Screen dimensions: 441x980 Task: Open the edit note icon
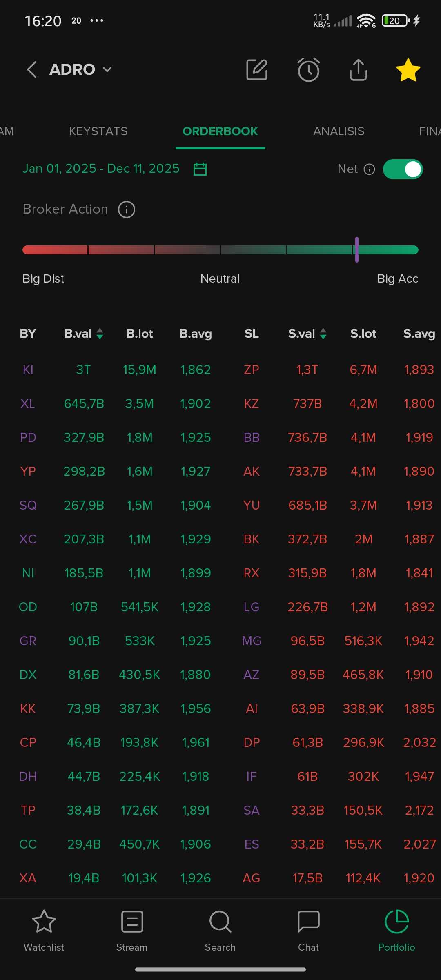pyautogui.click(x=257, y=70)
